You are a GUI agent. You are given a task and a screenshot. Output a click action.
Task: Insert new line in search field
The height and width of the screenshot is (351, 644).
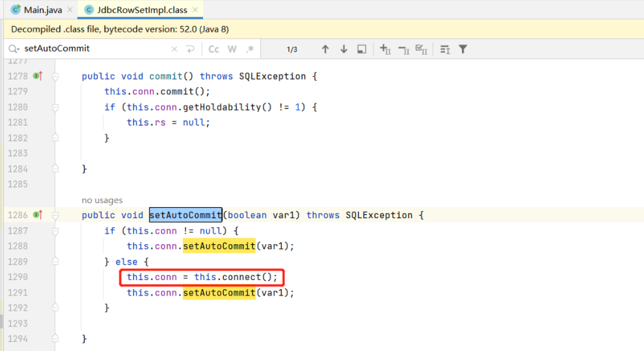[190, 49]
